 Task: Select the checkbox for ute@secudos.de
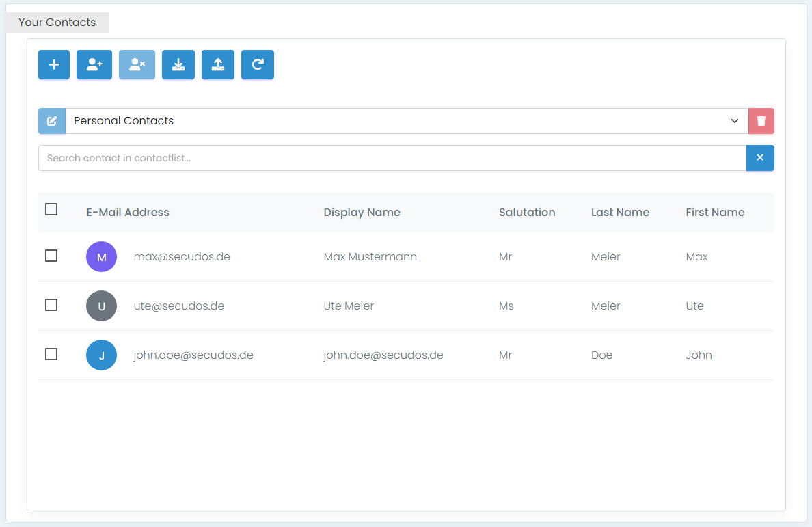pyautogui.click(x=51, y=305)
